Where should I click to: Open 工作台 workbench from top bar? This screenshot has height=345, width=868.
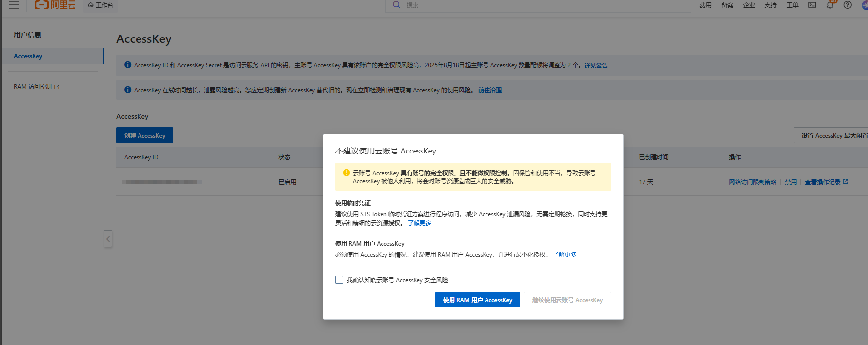coord(101,5)
